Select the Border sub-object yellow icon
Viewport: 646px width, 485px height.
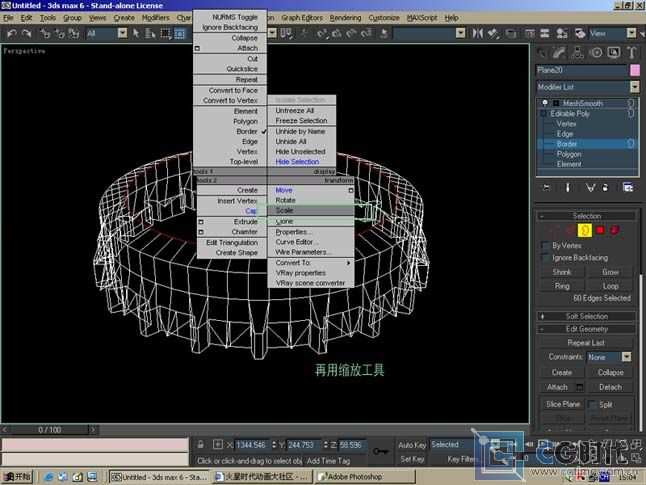[585, 230]
